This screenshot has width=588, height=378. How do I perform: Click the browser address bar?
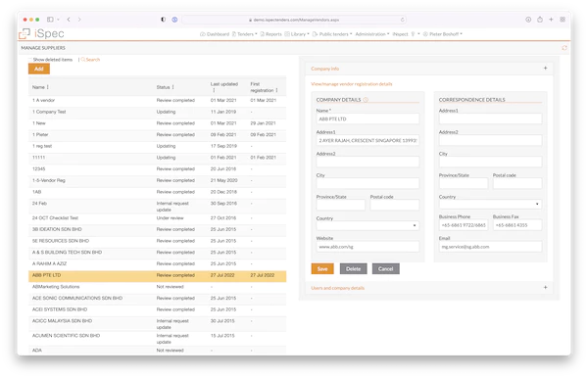[x=294, y=20]
